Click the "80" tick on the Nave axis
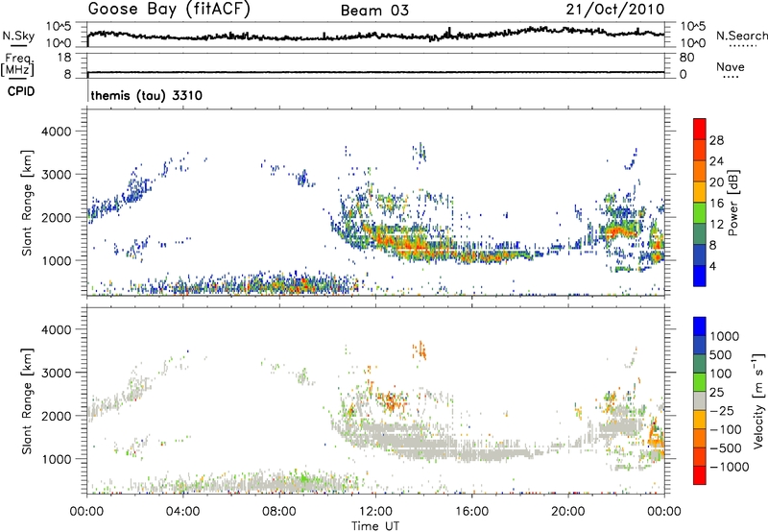This screenshot has width=768, height=532. tap(686, 58)
